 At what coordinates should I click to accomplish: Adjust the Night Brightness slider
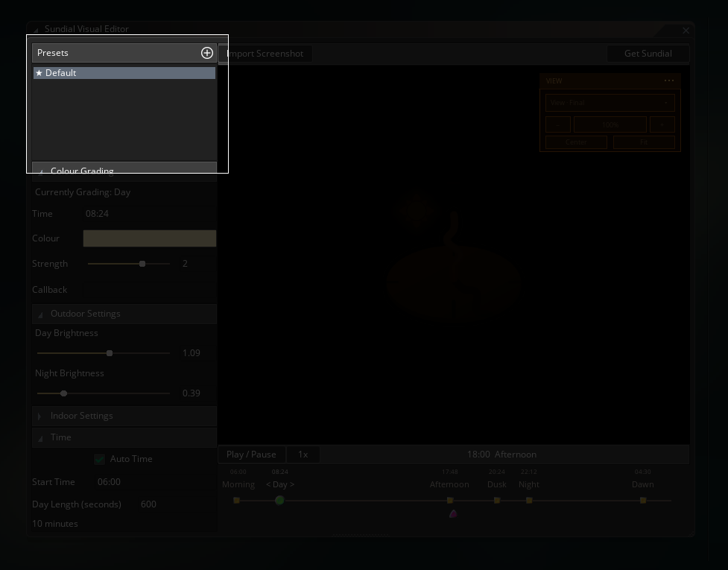coord(103,393)
